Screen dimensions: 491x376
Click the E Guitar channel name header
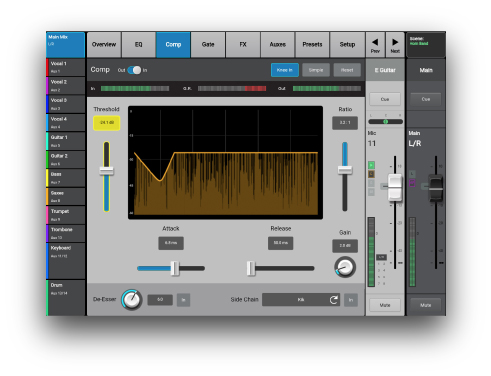(385, 70)
